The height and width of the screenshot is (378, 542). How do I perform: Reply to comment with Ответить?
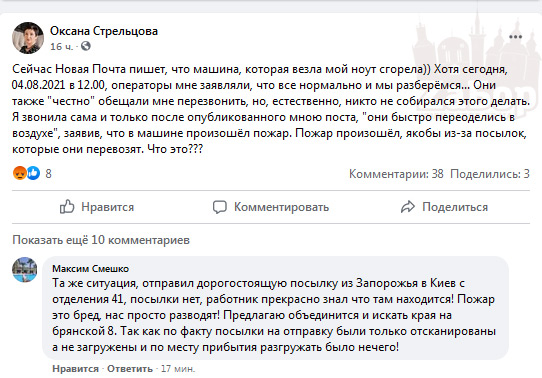[130, 369]
